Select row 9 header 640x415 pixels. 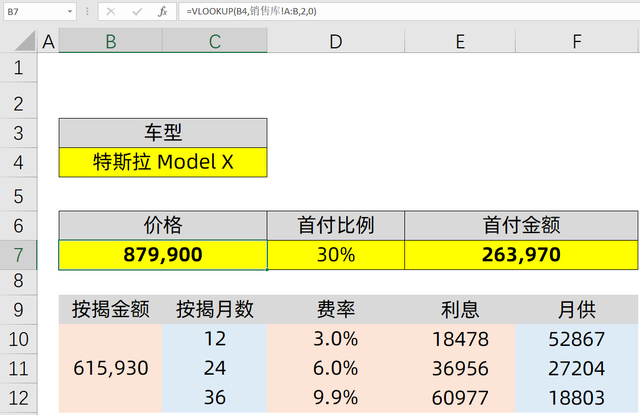click(x=18, y=310)
